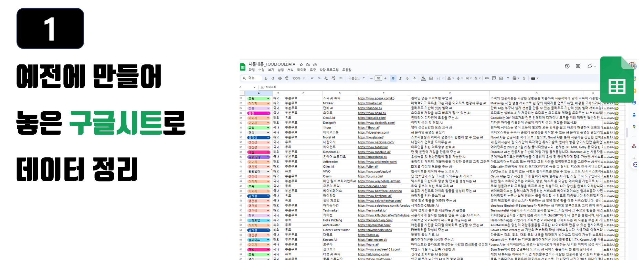Apply strikethrough formatting
Screen dimensions: 644x260
[x=407, y=78]
